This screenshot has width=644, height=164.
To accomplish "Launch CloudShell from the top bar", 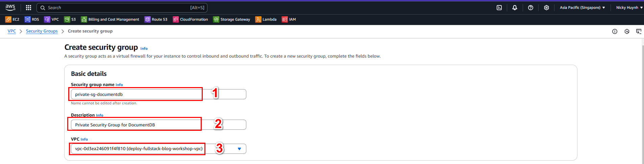I will coord(499,7).
